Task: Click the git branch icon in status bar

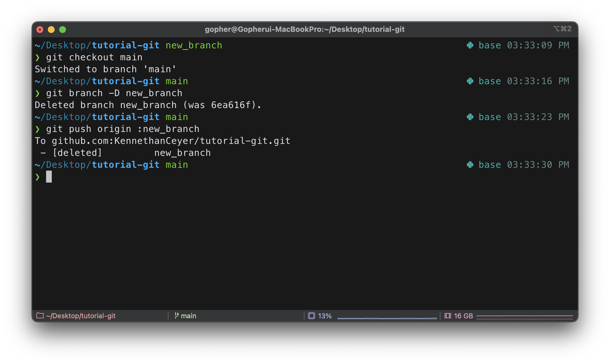Action: (177, 316)
